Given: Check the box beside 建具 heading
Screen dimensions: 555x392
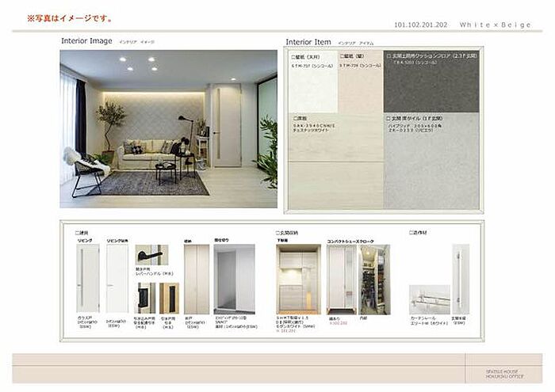Looking at the screenshot, I should click(77, 233).
